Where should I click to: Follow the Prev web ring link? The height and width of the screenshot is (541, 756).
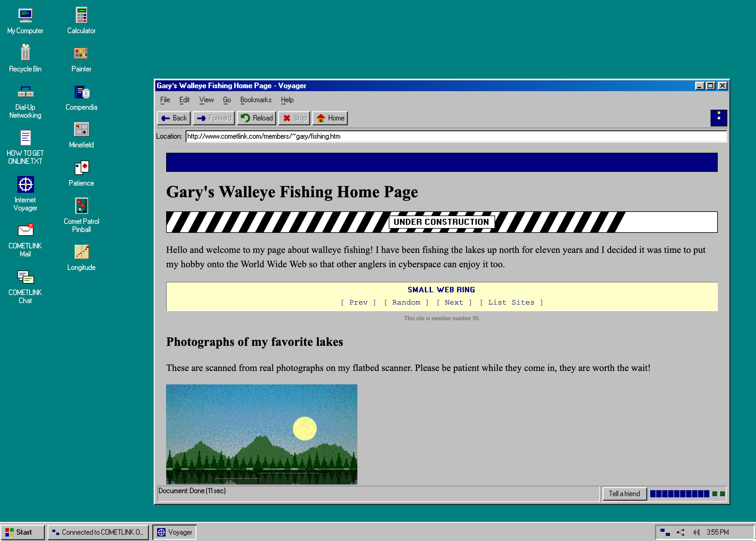click(x=358, y=302)
